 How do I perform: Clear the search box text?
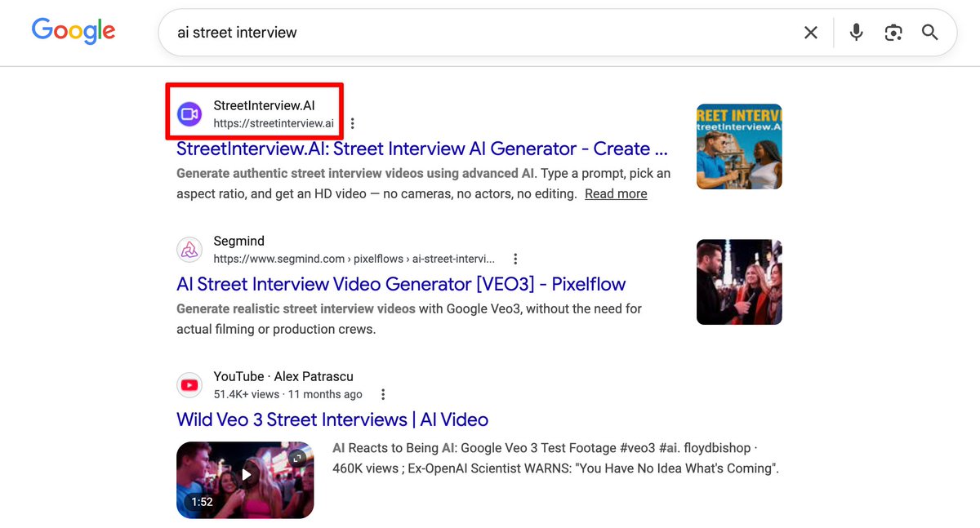click(x=810, y=33)
